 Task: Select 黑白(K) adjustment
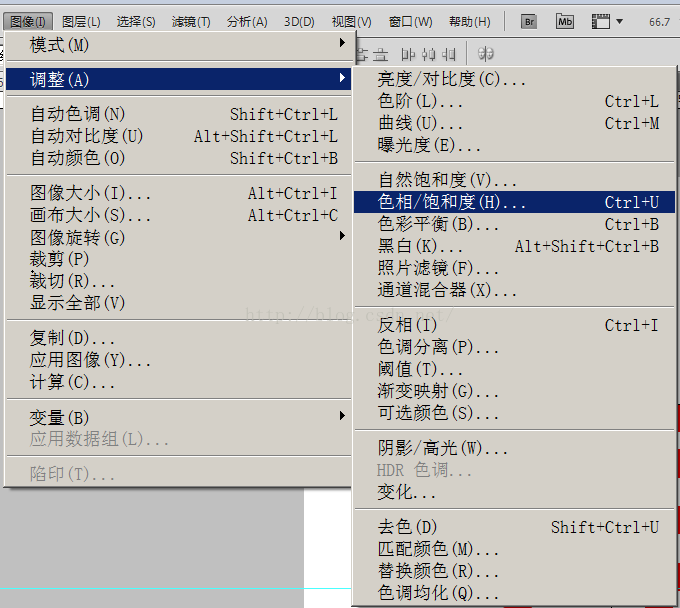[514, 246]
